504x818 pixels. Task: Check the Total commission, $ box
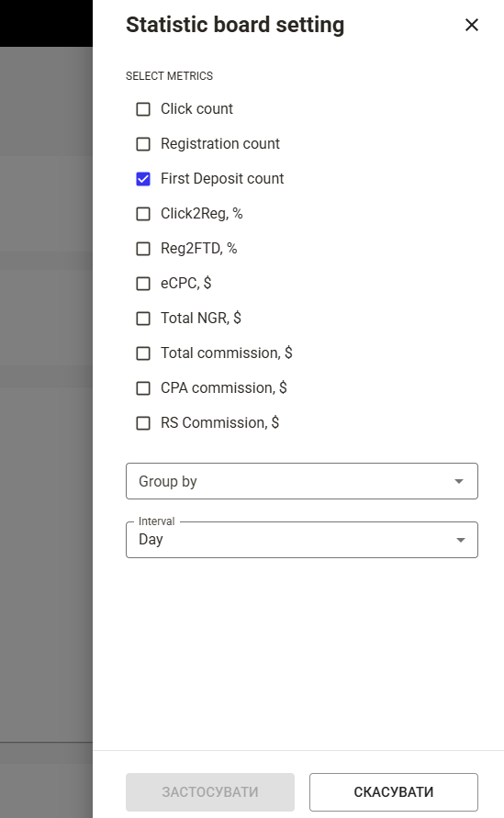coord(143,353)
